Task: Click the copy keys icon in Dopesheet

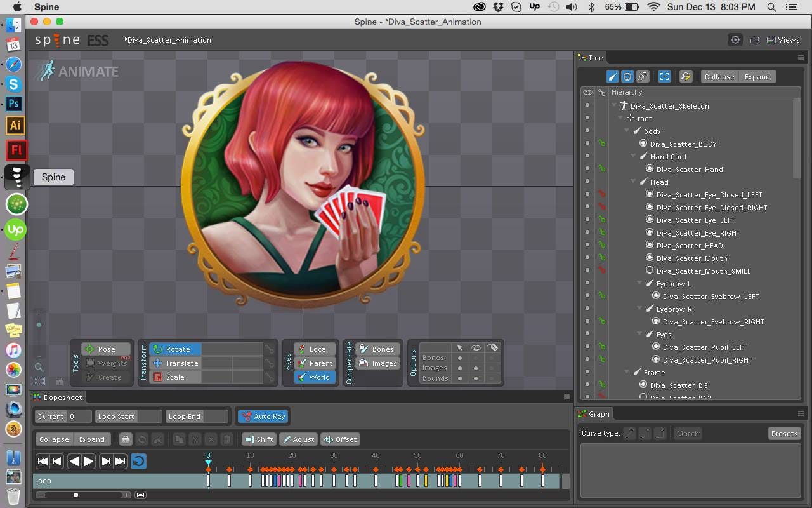Action: [180, 439]
